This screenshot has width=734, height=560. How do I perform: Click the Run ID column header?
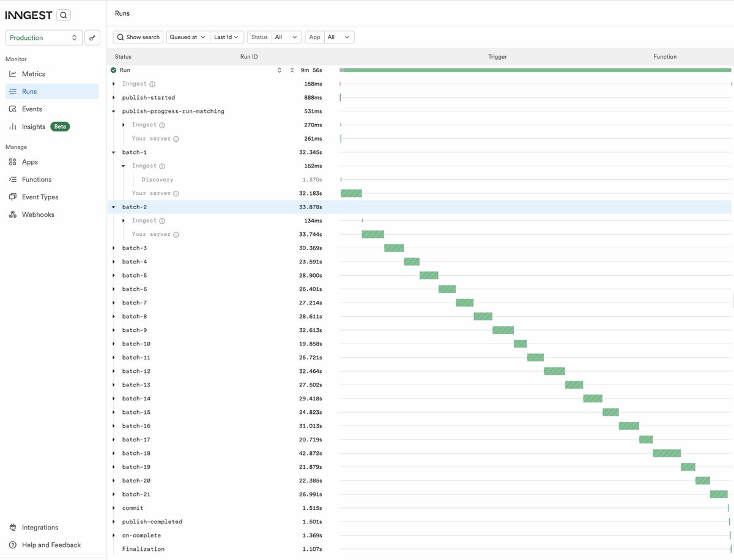click(249, 57)
